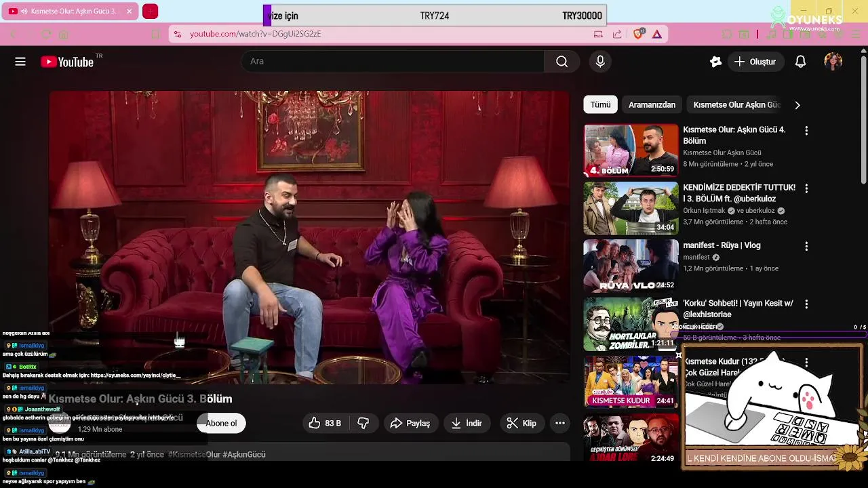Click the Abone ol subscribe button

point(221,423)
